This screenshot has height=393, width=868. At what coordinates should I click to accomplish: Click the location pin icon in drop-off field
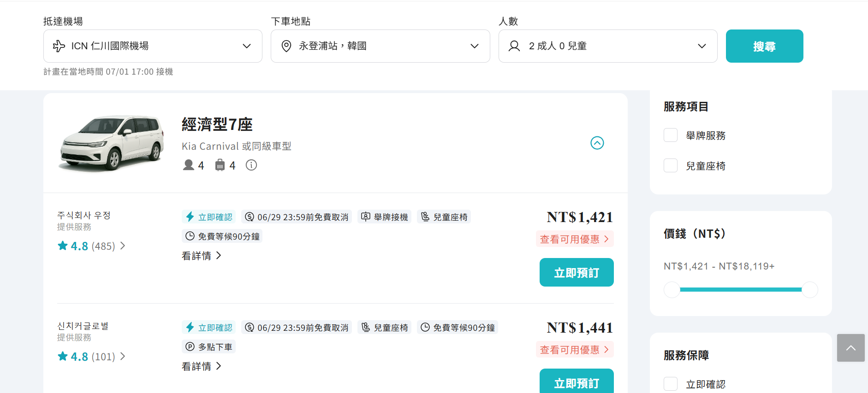(286, 46)
